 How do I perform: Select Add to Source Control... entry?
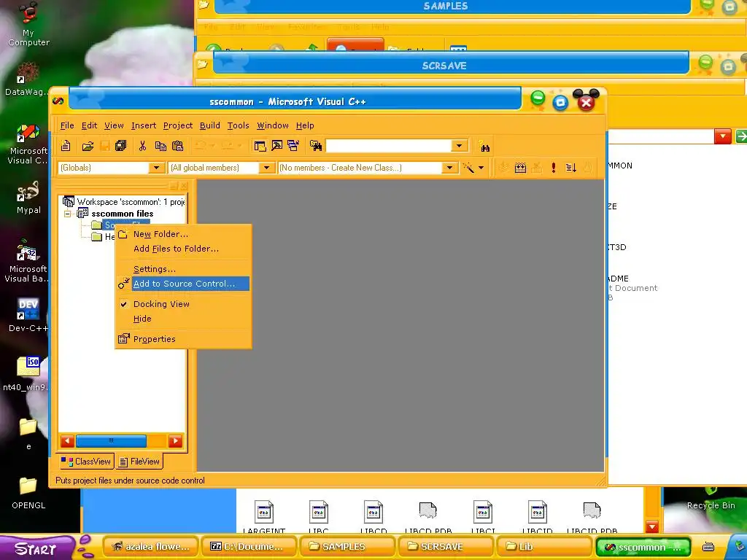183,284
